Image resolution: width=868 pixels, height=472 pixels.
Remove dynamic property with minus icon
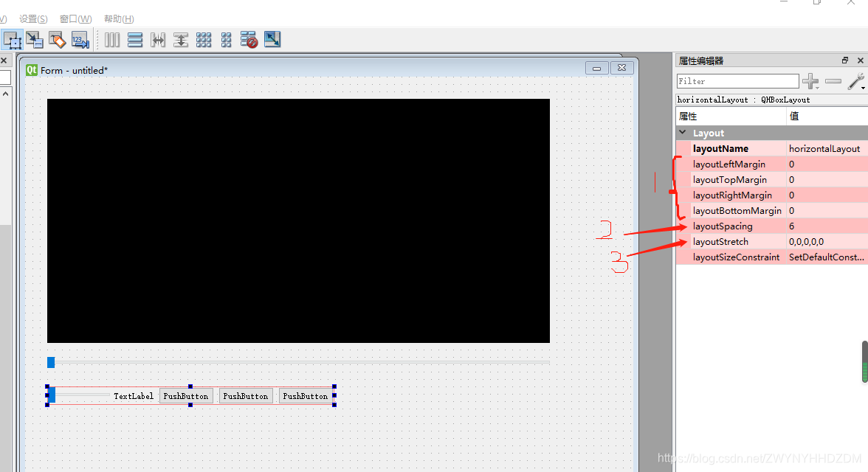833,81
